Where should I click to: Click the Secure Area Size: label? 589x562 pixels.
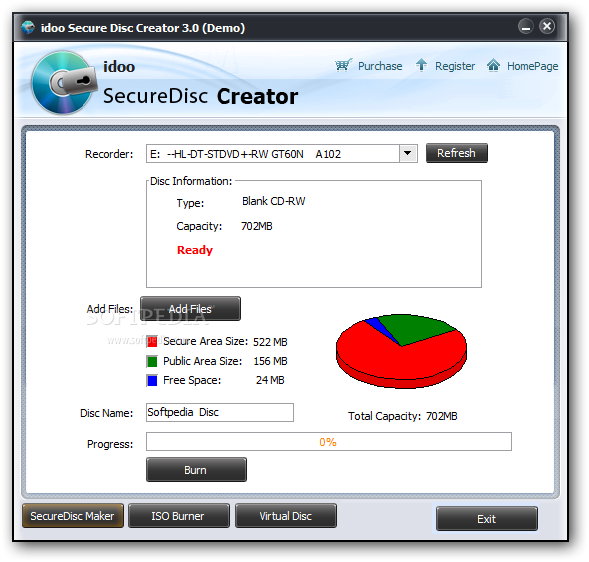point(205,341)
